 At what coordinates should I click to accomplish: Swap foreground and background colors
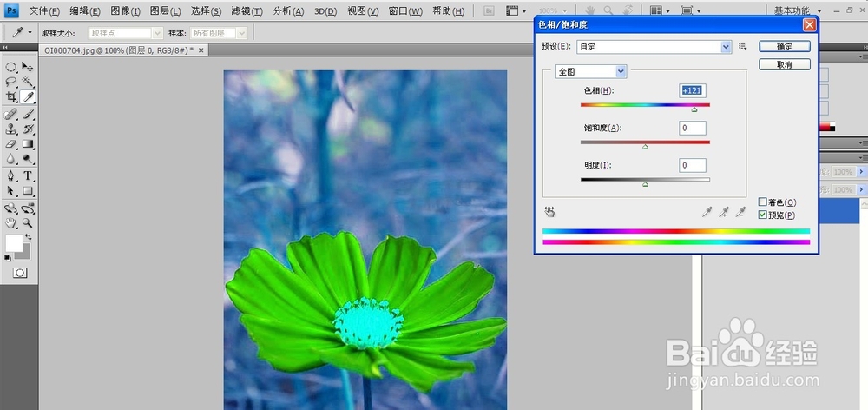pos(29,237)
